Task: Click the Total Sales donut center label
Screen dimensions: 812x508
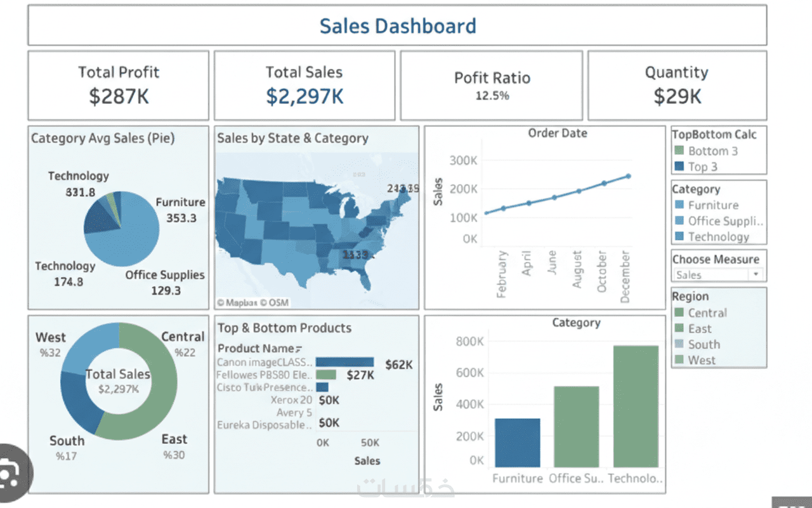Action: point(119,381)
